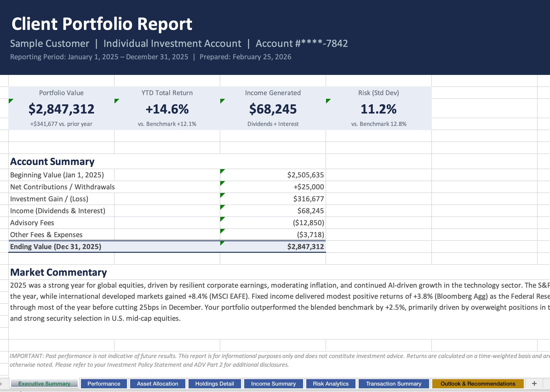The image size is (550, 392).
Task: Click the green comment flag on Portfolio Value
Action: [x=11, y=101]
